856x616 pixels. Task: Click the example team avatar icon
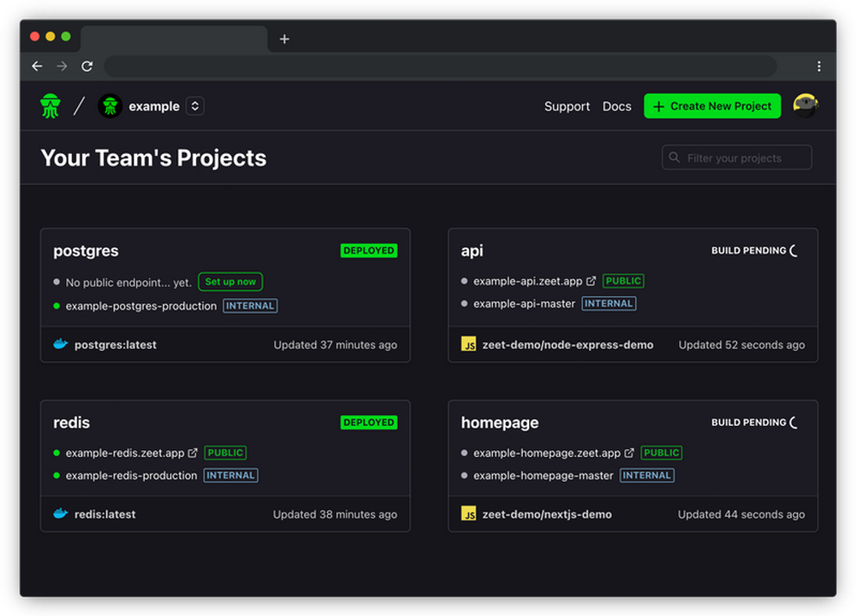[109, 105]
